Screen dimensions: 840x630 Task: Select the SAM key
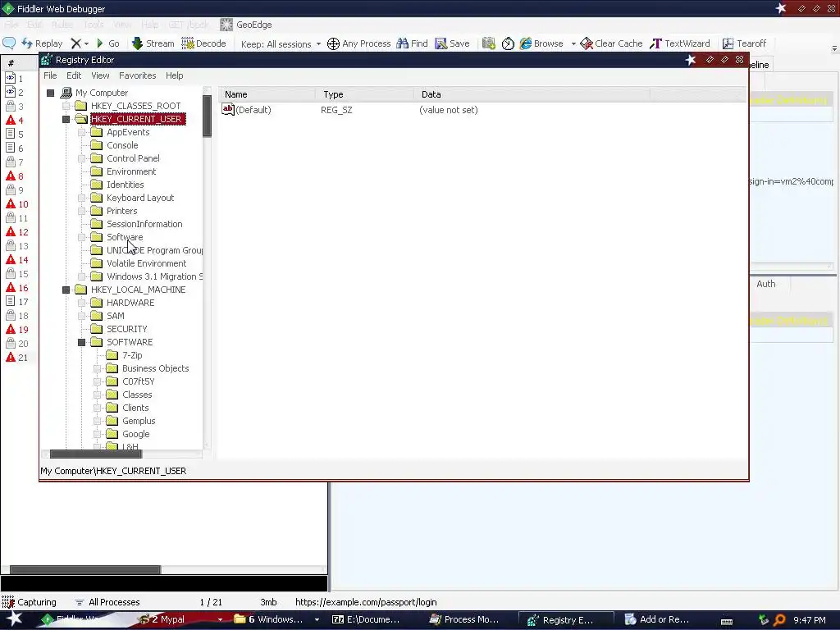point(115,316)
